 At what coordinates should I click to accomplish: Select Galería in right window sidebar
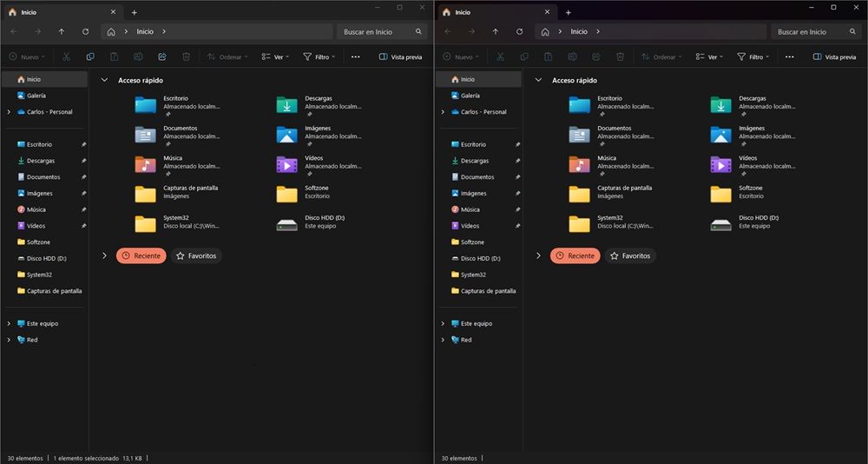470,96
